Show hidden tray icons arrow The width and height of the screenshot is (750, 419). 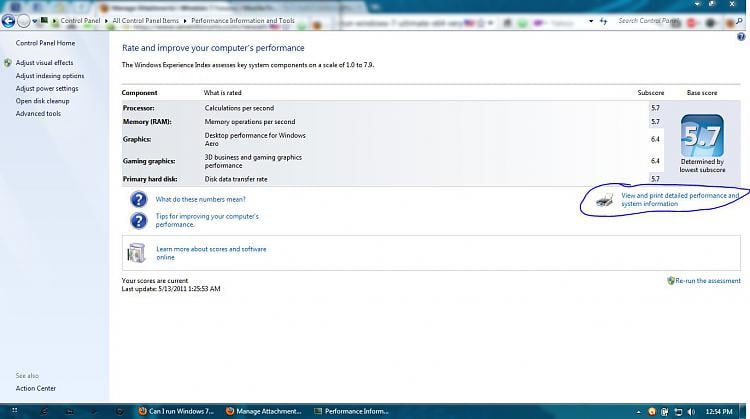[638, 412]
